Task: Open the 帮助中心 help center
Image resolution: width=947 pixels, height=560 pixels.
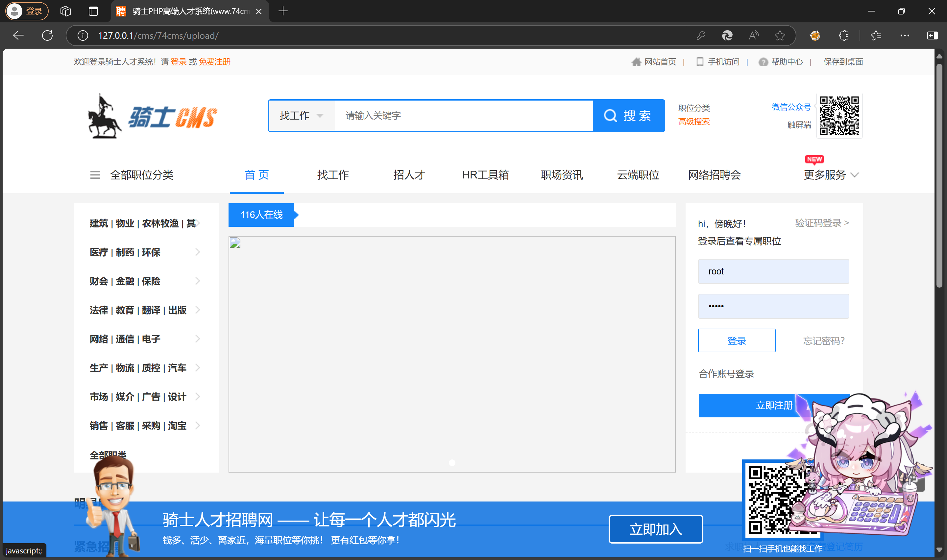Action: 781,61
